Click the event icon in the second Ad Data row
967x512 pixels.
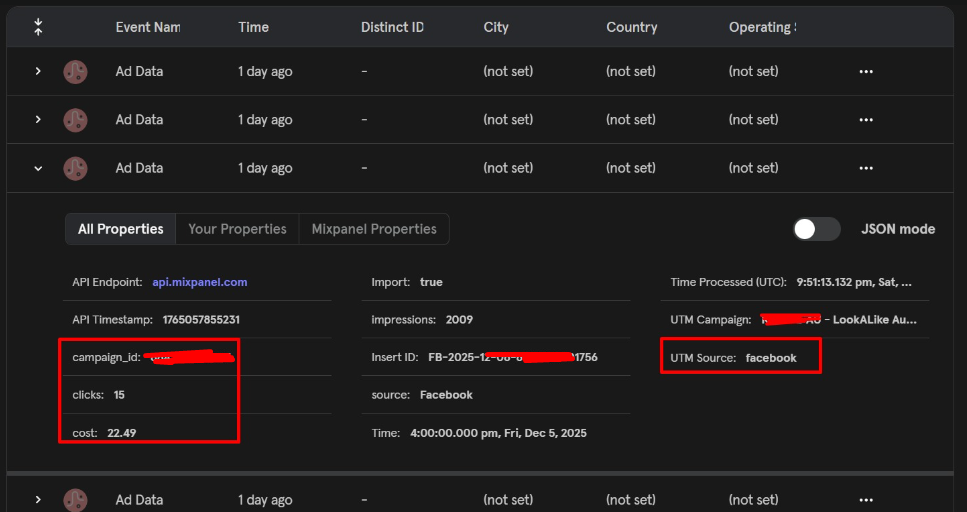[75, 120]
